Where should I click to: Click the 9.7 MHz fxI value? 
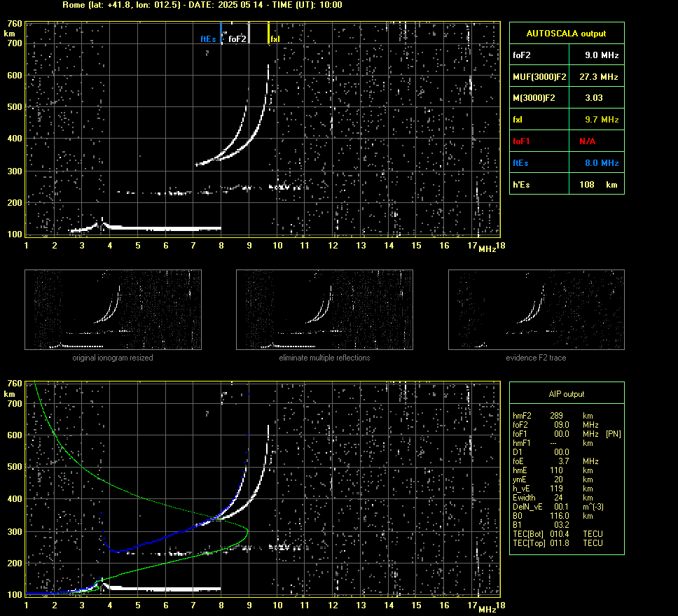click(602, 120)
